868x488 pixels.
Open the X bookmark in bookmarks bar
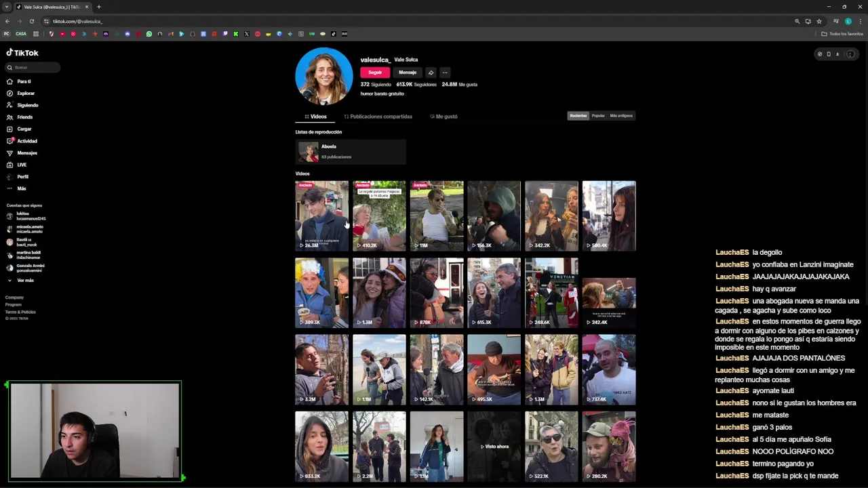[x=247, y=34]
